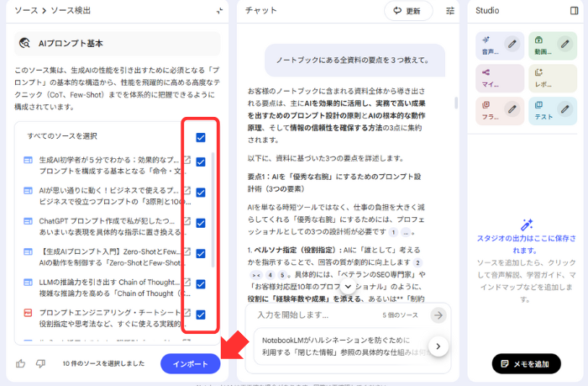Image resolution: width=588 pixels, height=386 pixels.
Task: Edit the テスト card with pencil icon
Action: [x=564, y=109]
